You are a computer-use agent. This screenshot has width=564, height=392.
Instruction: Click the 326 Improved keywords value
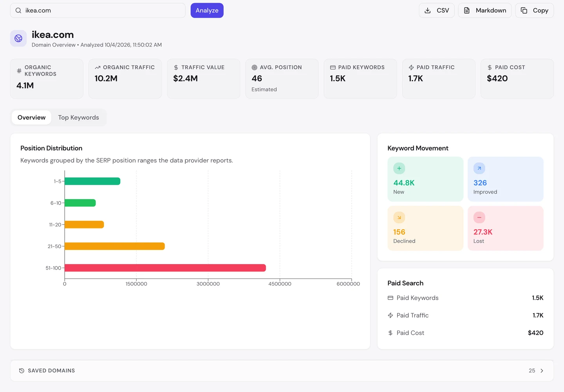click(x=480, y=183)
